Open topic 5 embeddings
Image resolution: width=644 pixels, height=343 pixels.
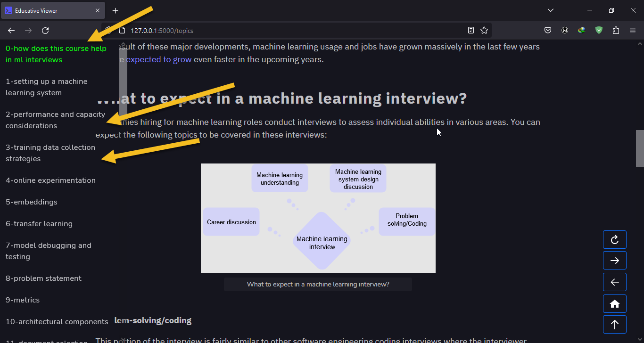[32, 202]
